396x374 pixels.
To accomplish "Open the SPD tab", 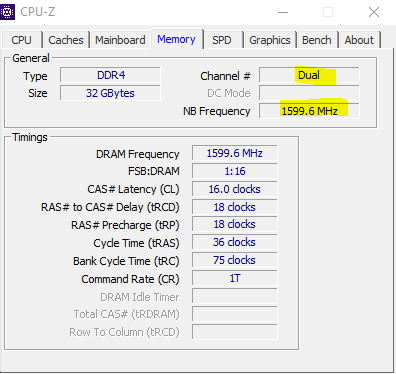I will [222, 40].
